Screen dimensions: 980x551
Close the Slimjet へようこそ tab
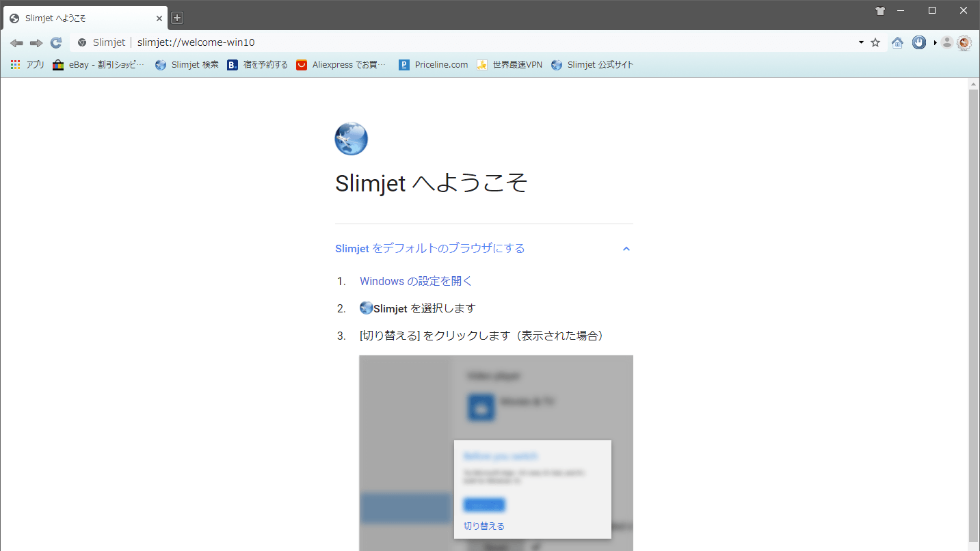tap(159, 18)
